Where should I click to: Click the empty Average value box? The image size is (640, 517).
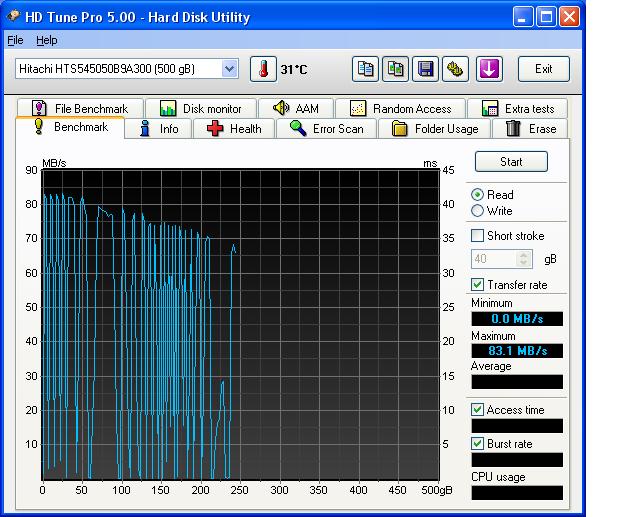517,382
